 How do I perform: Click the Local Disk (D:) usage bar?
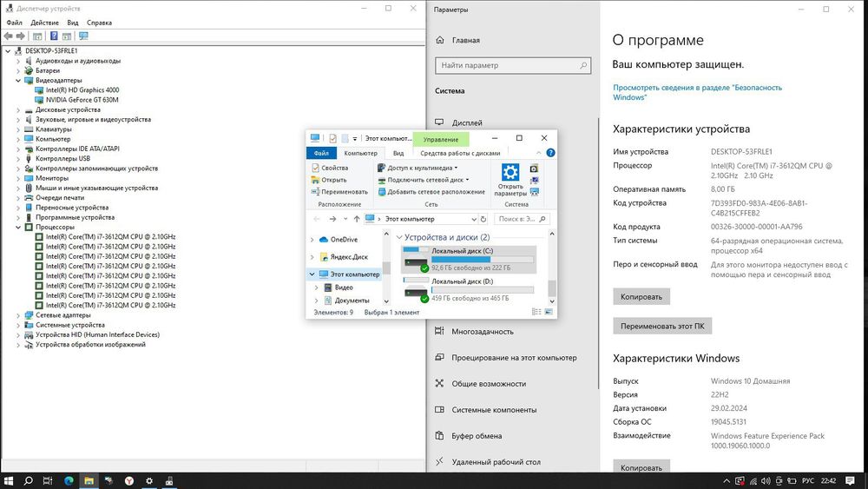click(x=482, y=289)
